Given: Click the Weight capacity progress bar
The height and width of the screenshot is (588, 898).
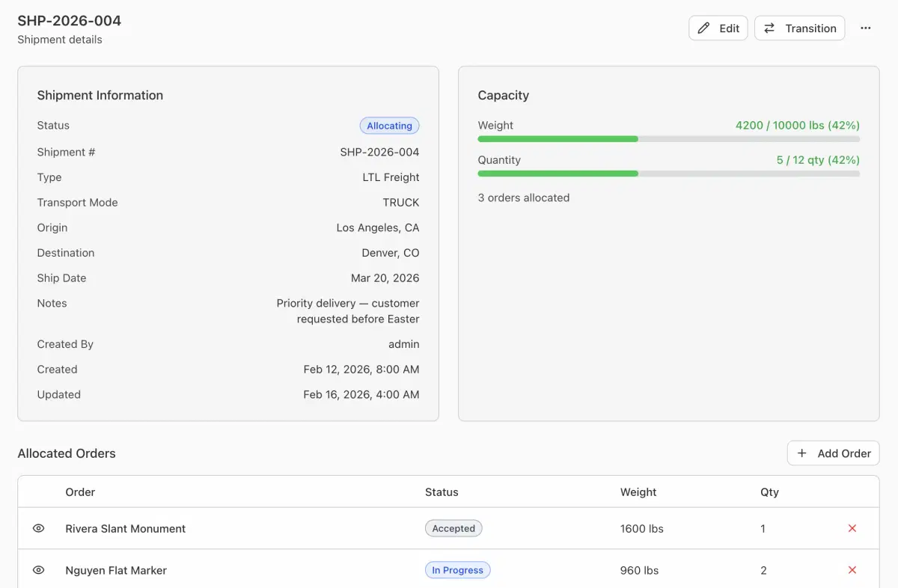Looking at the screenshot, I should [668, 139].
